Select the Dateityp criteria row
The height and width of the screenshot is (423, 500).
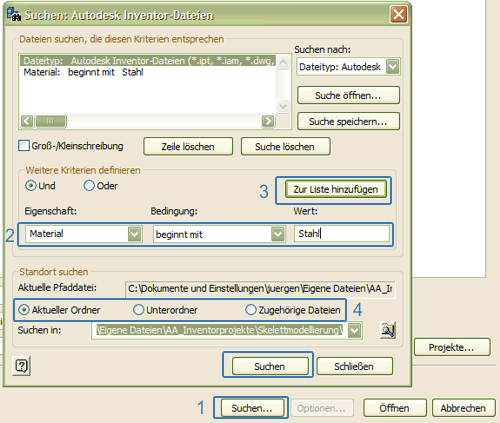point(148,61)
